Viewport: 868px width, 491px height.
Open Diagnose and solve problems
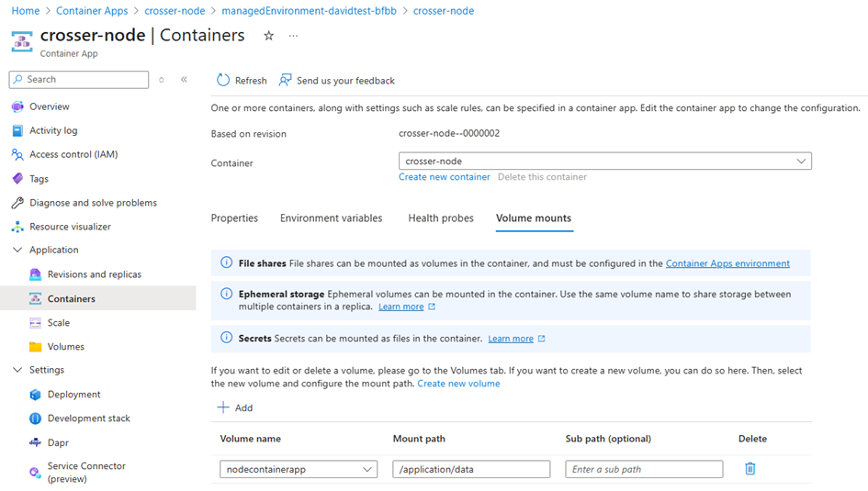[93, 203]
